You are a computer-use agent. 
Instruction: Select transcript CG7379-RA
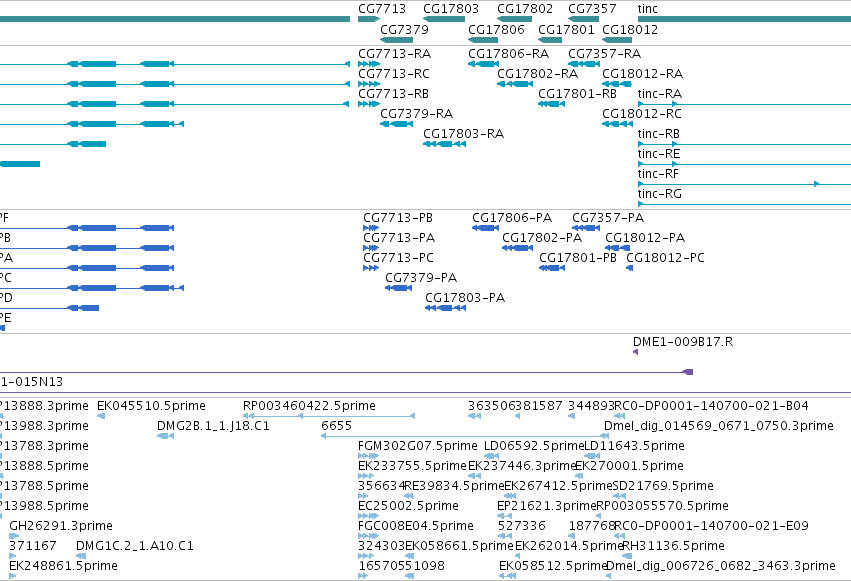396,124
